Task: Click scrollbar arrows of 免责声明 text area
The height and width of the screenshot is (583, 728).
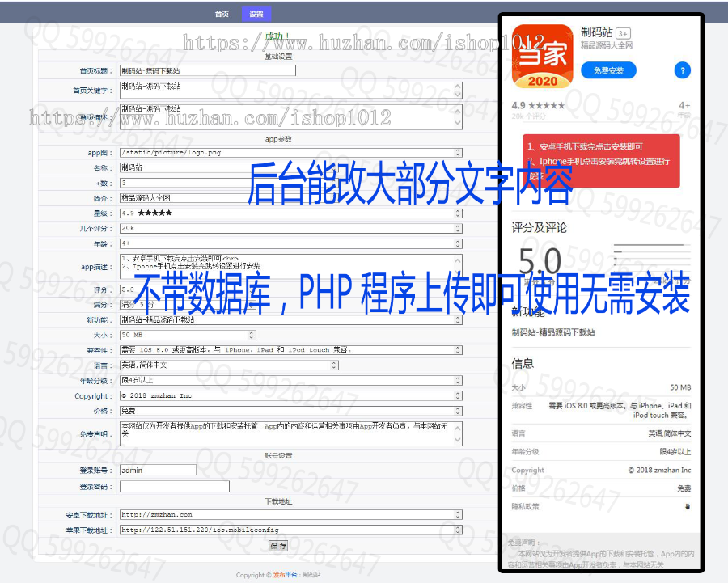Action: point(458,433)
